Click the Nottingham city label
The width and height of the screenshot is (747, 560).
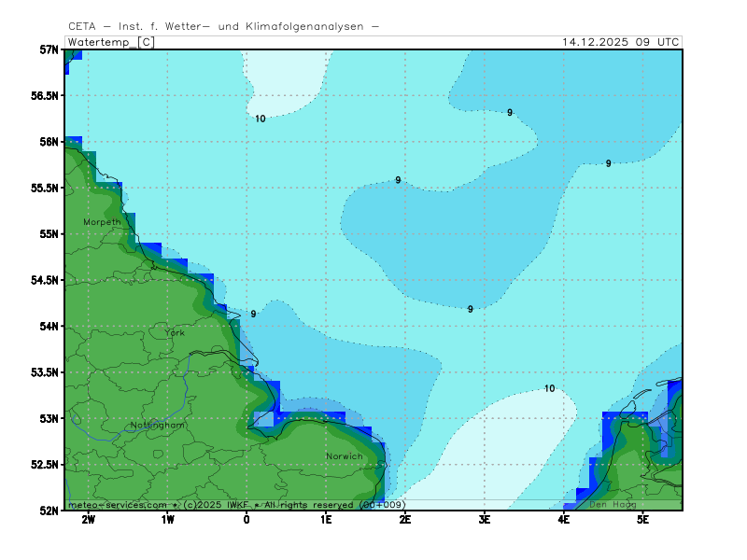click(x=158, y=425)
